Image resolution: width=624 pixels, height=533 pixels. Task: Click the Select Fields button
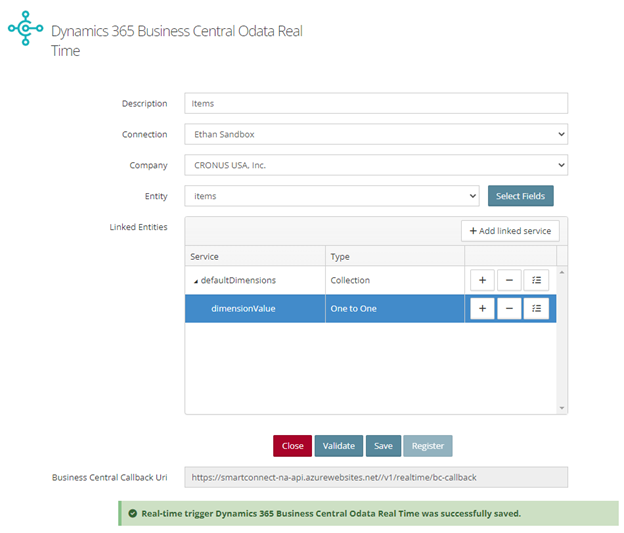(521, 196)
